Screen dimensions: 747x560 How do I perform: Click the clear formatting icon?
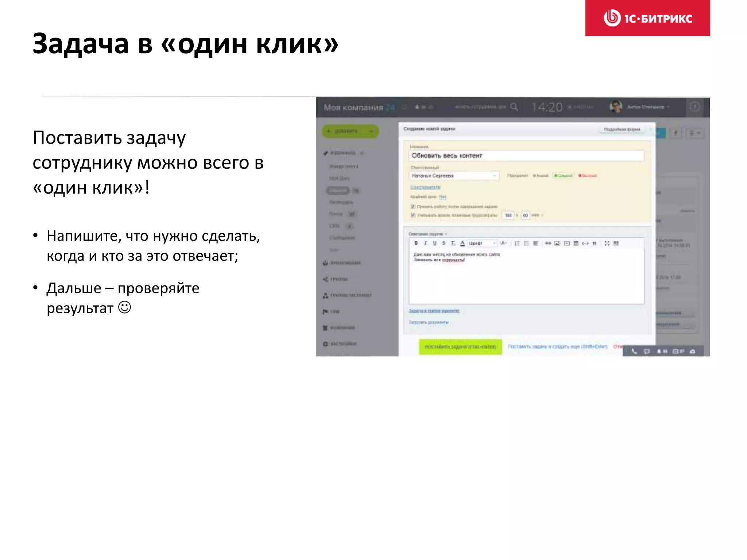[453, 243]
